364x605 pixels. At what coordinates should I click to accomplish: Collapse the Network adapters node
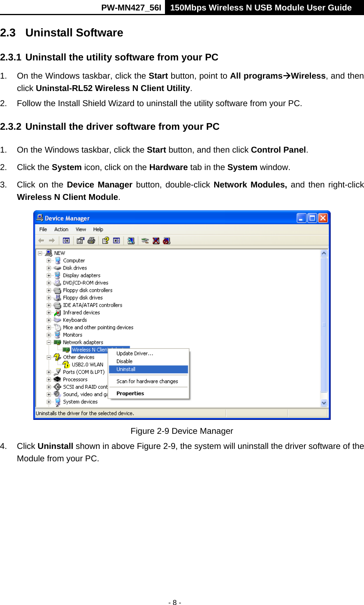coord(49,342)
